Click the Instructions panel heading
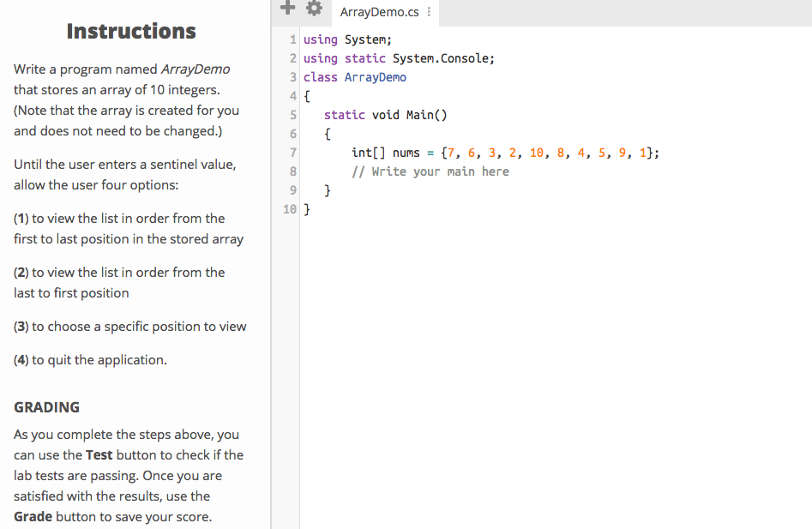This screenshot has width=812, height=529. coord(130,31)
